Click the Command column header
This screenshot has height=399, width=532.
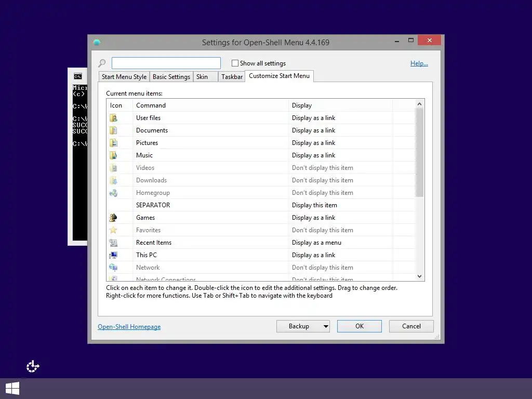(210, 105)
